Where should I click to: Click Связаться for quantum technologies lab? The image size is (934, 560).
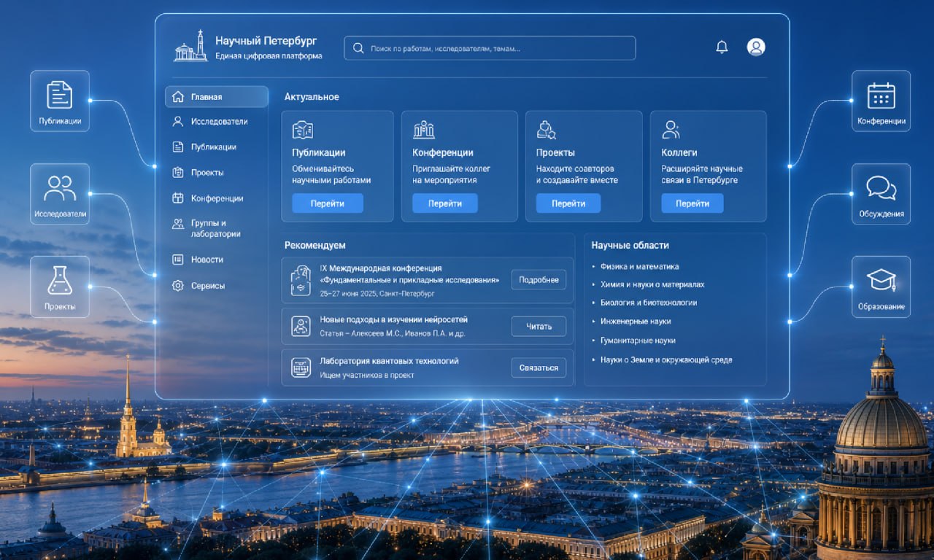pyautogui.click(x=539, y=367)
